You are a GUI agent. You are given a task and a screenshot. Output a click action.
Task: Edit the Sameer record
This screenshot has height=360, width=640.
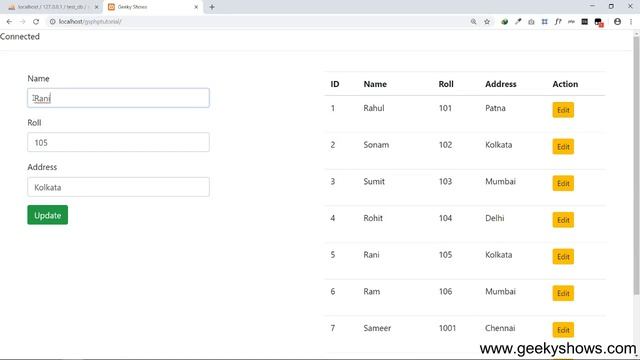click(563, 330)
